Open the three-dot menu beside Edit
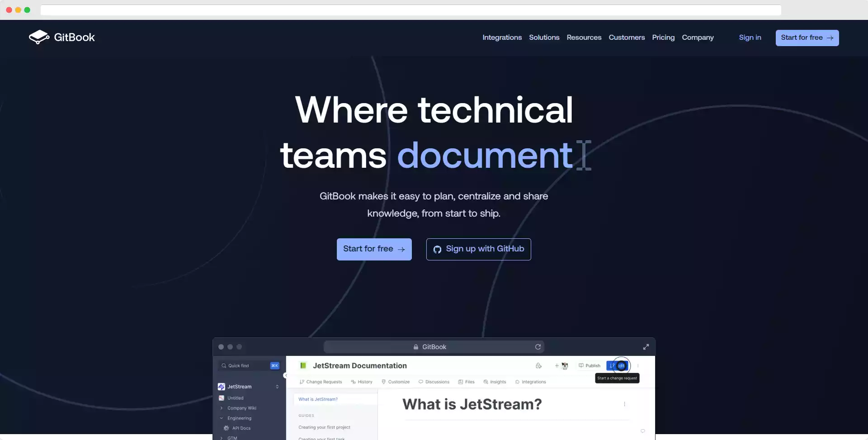 coord(638,365)
